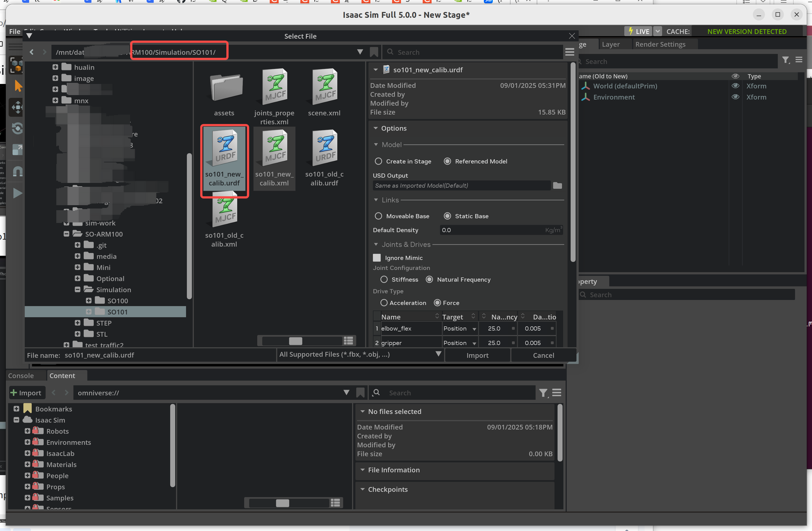812x531 pixels.
Task: Collapse the Joints & Drives section
Action: [376, 244]
